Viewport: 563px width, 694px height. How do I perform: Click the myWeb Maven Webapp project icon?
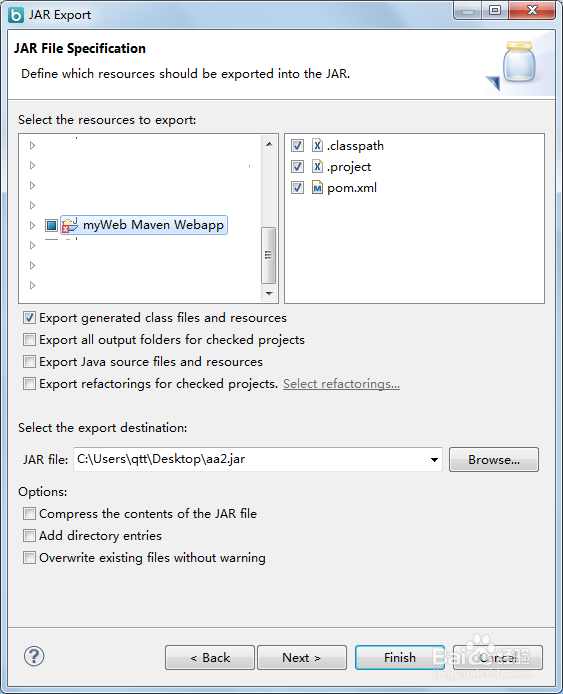(70, 225)
